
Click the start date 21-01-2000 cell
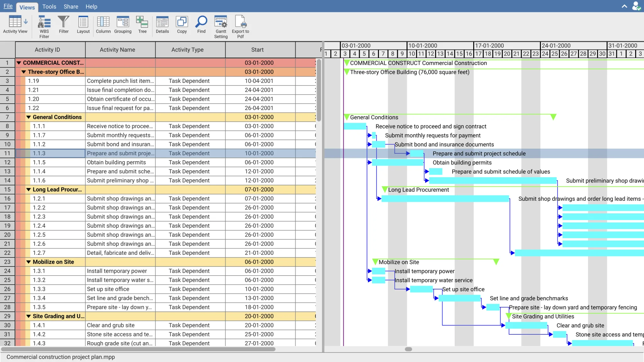(260, 253)
